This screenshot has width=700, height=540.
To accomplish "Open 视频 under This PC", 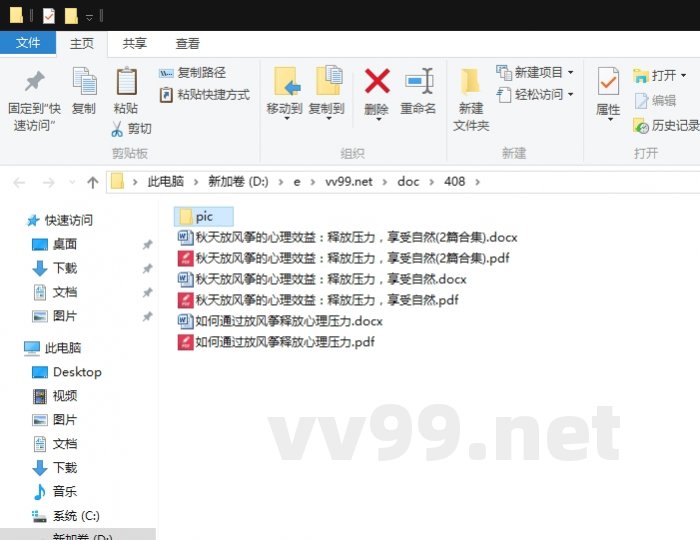I will tap(54, 395).
